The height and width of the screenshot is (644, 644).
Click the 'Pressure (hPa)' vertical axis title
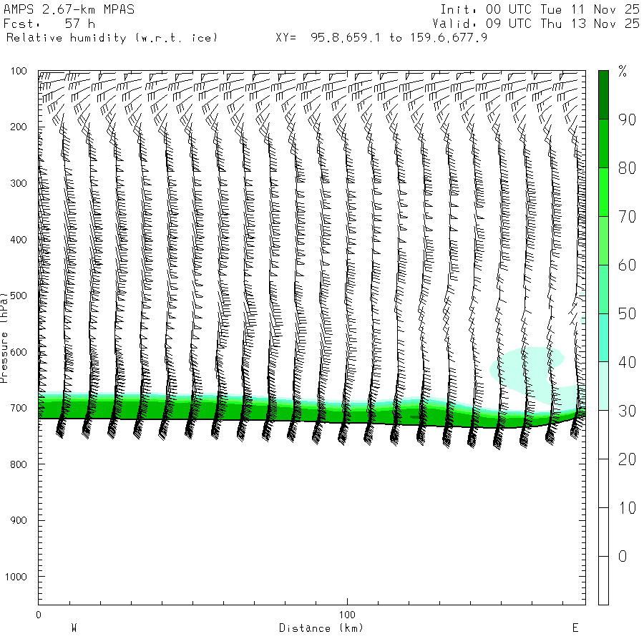4,338
